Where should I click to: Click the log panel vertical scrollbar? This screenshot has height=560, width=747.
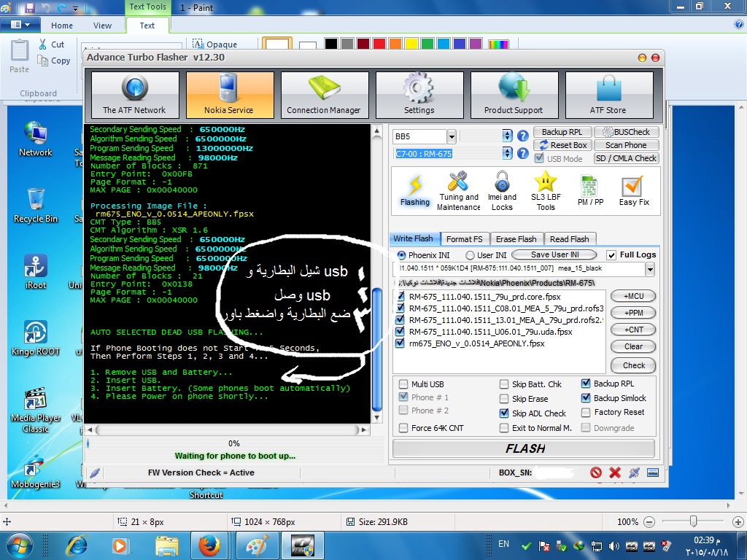pyautogui.click(x=377, y=349)
